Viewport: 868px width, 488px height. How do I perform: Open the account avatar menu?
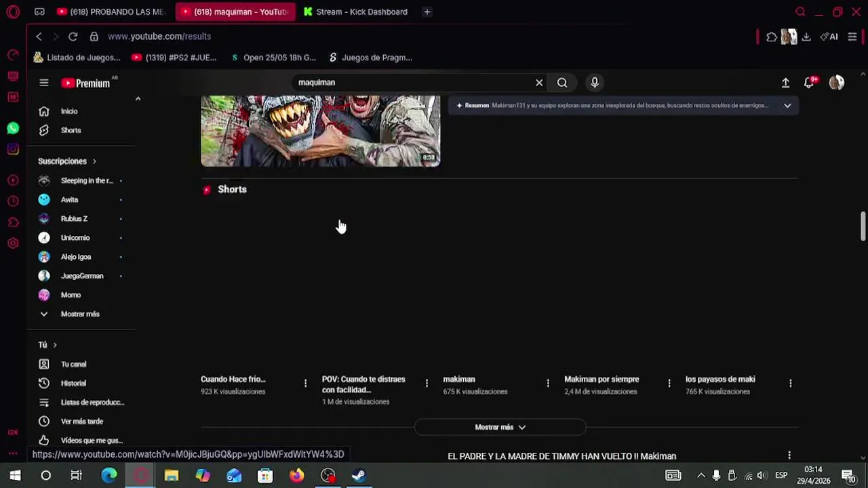[x=837, y=83]
